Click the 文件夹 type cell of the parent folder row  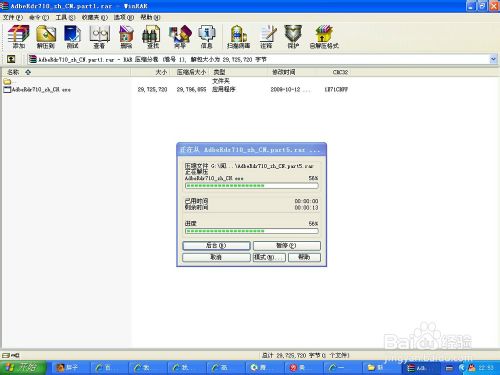(x=221, y=81)
